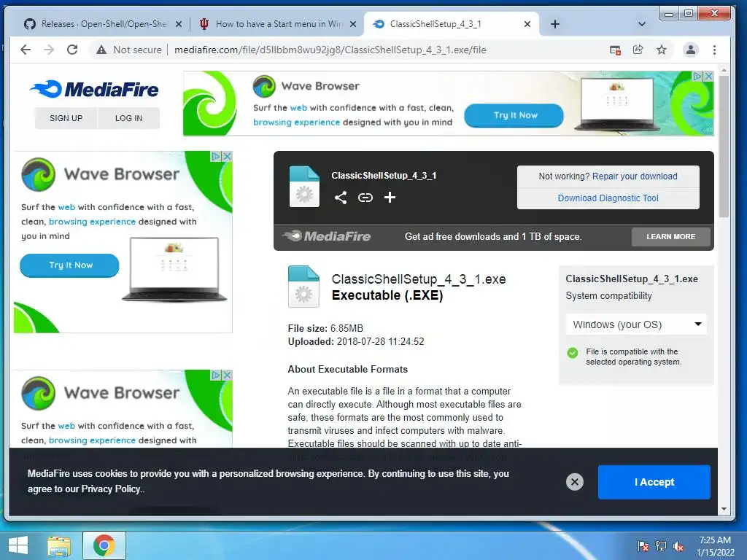Open a new browser tab
This screenshot has height=560, width=747.
[555, 24]
